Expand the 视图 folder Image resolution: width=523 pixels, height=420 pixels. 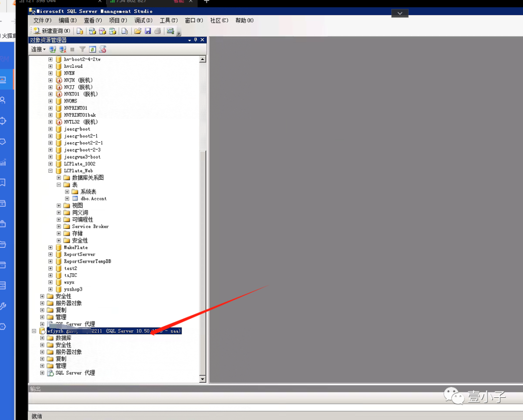click(x=59, y=206)
